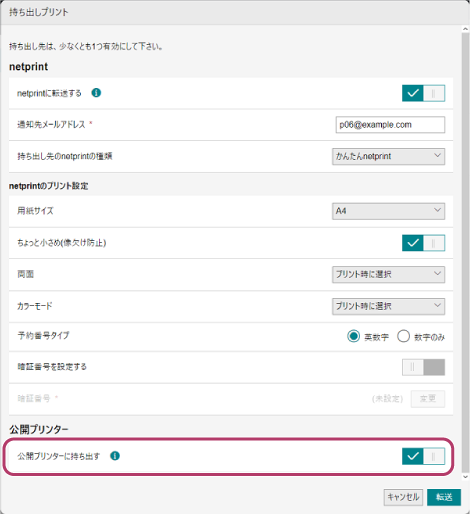The height and width of the screenshot is (514, 470).
Task: Open 用紙サイズ A4 dropdown
Action: (388, 211)
